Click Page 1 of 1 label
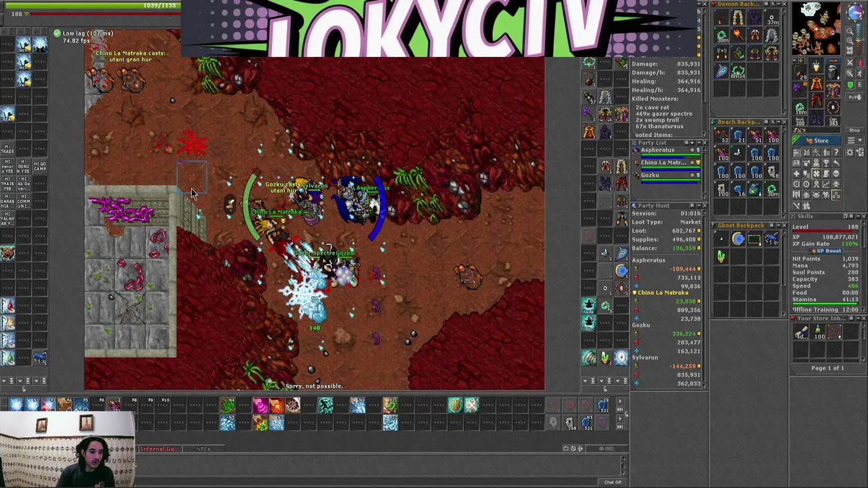 click(x=828, y=368)
